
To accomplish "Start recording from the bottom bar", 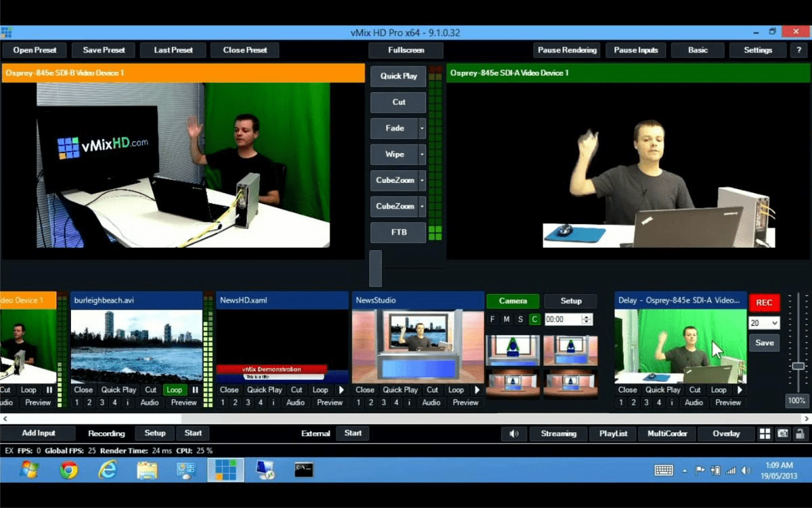I will tap(194, 433).
